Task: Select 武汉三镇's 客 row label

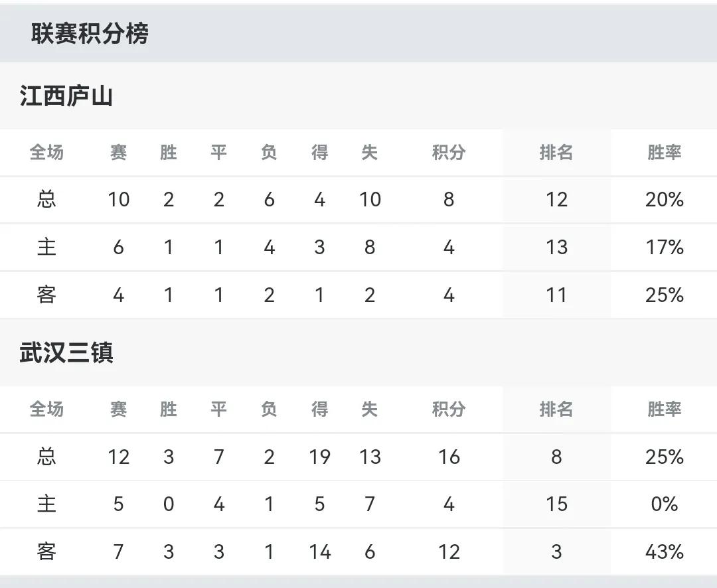Action: 46,551
